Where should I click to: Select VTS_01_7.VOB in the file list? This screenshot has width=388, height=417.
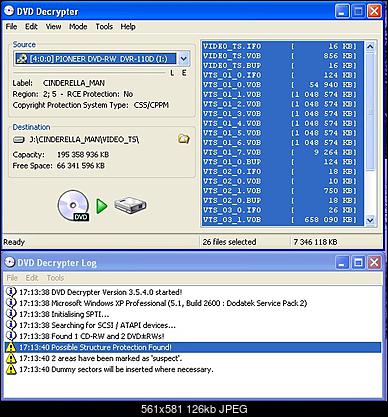282,152
